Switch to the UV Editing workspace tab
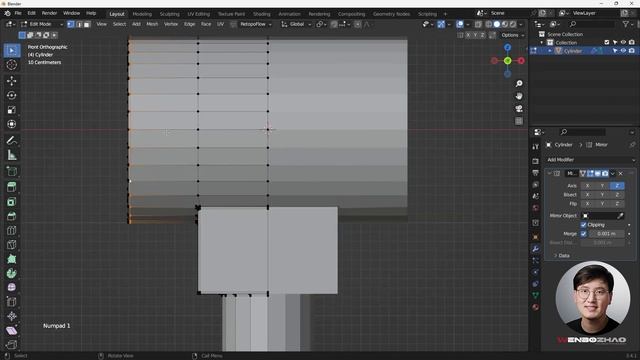The height and width of the screenshot is (360, 640). (198, 14)
